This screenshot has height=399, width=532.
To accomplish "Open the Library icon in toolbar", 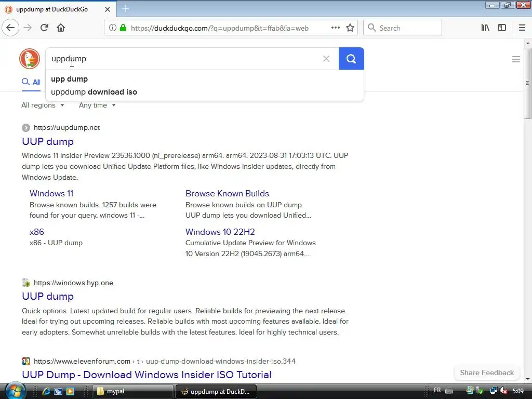I will click(485, 28).
